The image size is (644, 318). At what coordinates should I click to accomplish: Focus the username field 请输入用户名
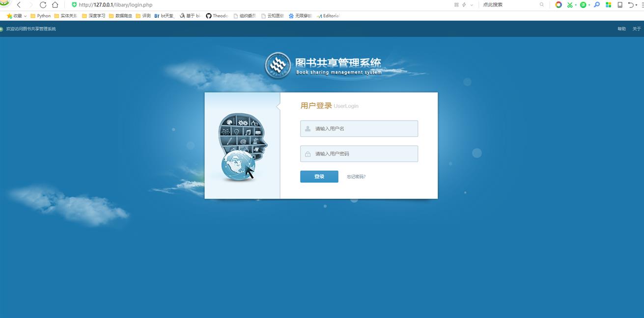tap(359, 129)
